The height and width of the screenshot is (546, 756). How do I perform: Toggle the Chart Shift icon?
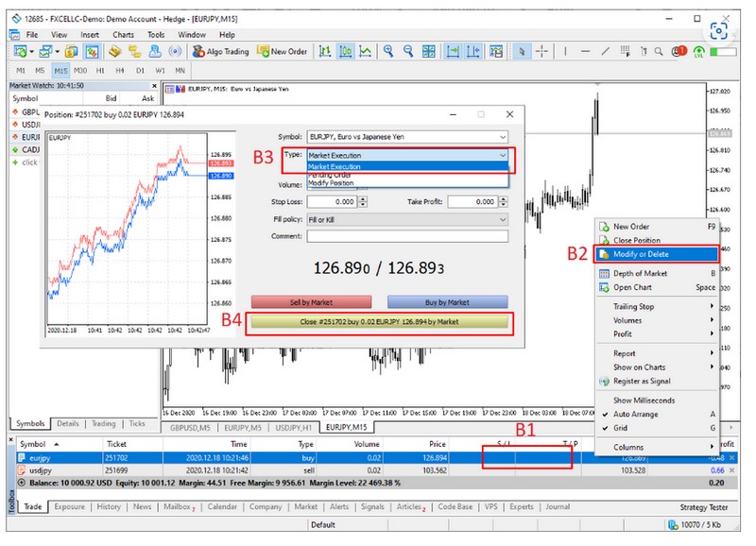coord(473,51)
